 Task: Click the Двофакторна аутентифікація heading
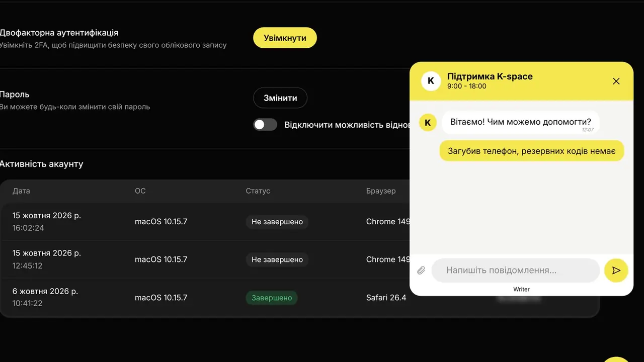pyautogui.click(x=59, y=33)
